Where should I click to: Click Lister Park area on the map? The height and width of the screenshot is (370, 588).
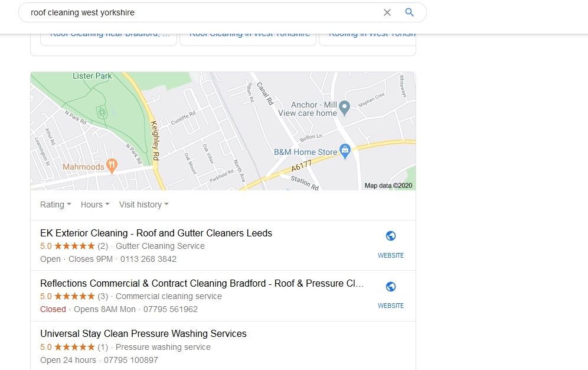(x=92, y=76)
